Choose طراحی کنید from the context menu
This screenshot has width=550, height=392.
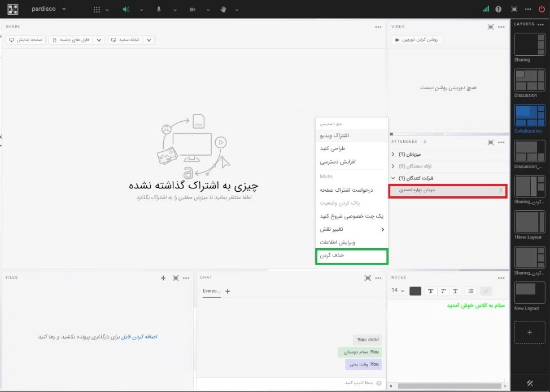pos(352,148)
